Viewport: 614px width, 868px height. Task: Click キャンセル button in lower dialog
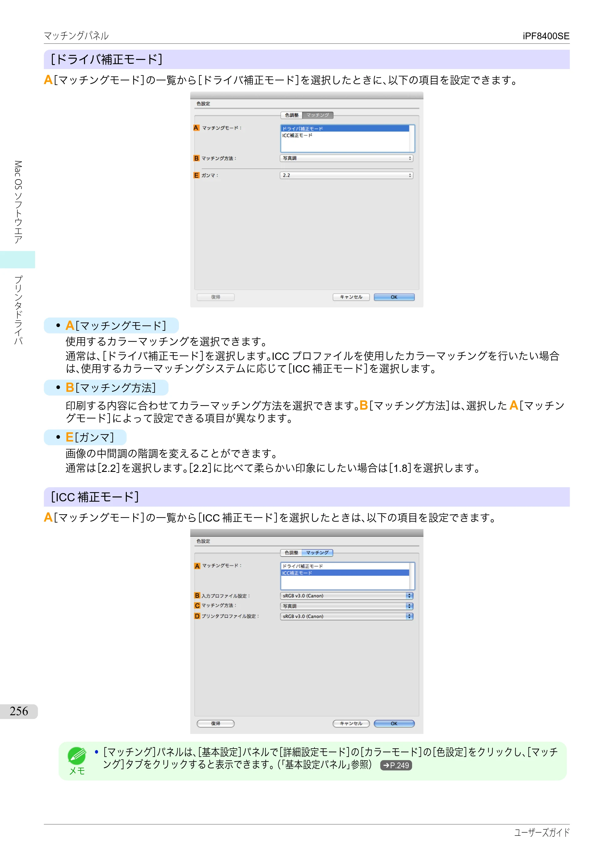pos(351,723)
